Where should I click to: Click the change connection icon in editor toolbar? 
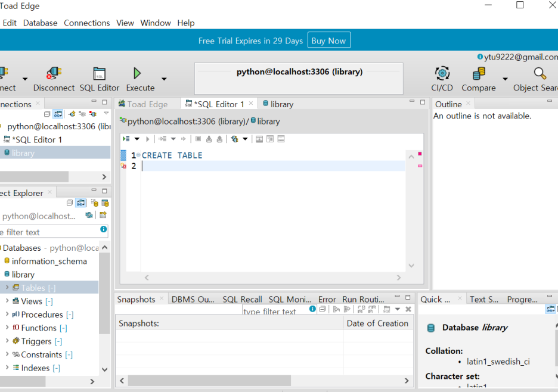tap(234, 139)
